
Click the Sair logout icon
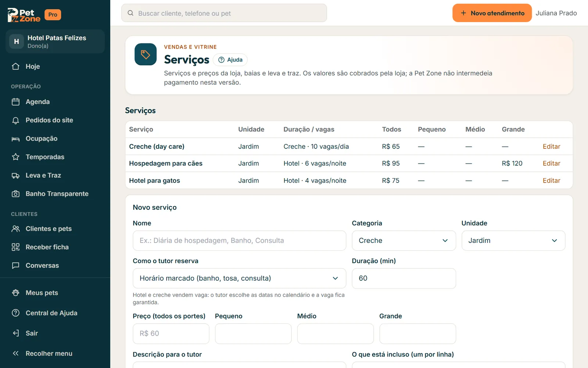pyautogui.click(x=15, y=333)
